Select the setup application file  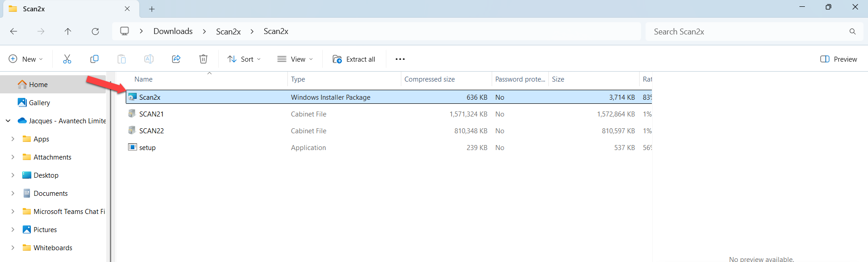click(x=147, y=148)
